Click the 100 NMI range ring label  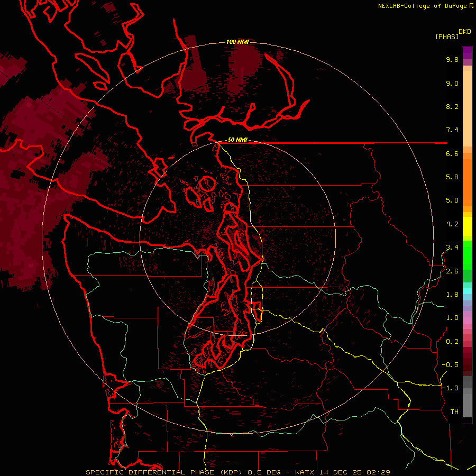[237, 42]
